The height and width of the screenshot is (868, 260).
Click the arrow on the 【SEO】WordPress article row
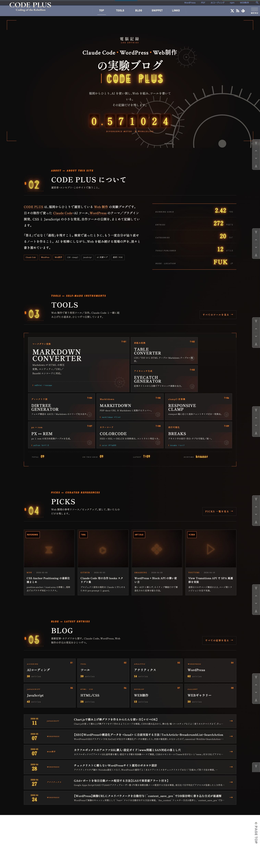pos(231,736)
